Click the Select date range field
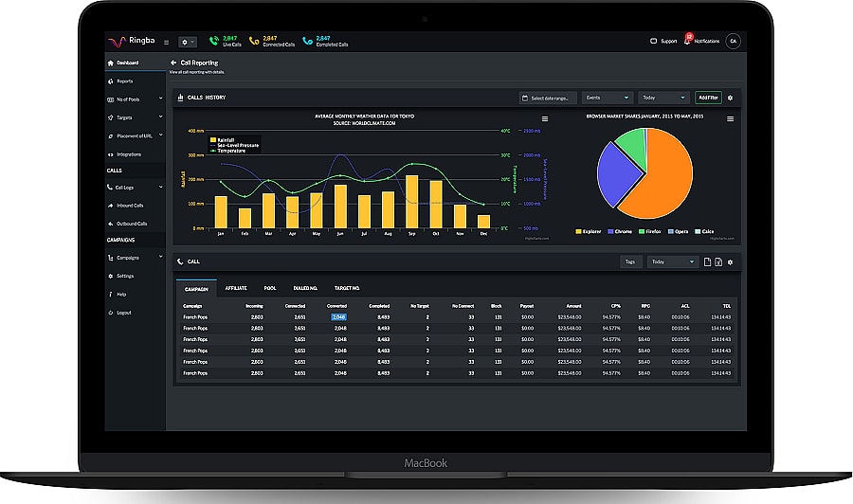This screenshot has height=504, width=853. click(549, 98)
